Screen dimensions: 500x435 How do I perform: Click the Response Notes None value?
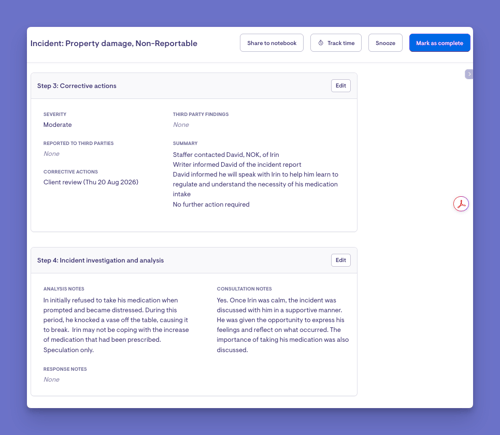click(51, 380)
